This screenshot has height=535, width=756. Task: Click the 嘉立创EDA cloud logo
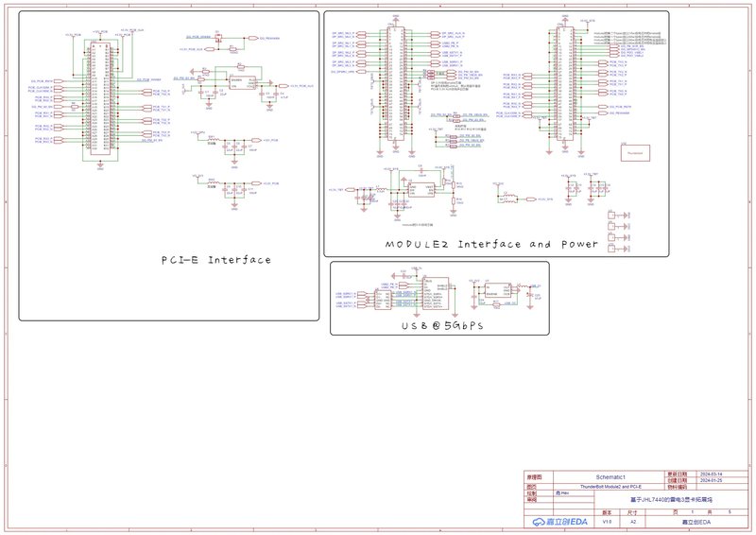(x=559, y=522)
